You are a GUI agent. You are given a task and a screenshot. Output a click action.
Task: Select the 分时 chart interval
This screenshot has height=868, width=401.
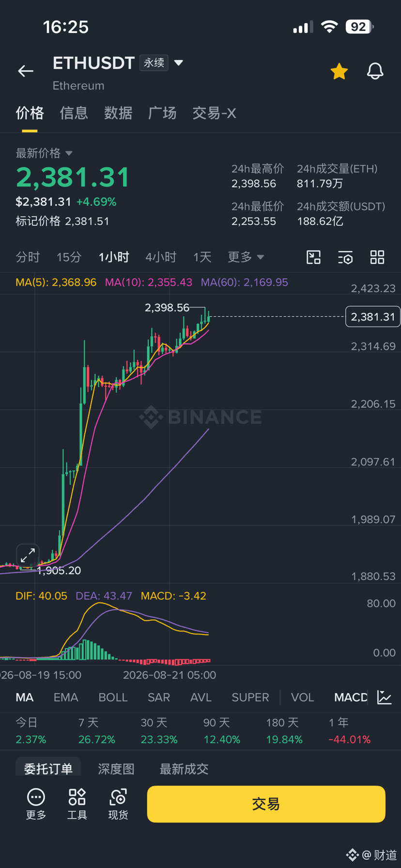click(28, 257)
